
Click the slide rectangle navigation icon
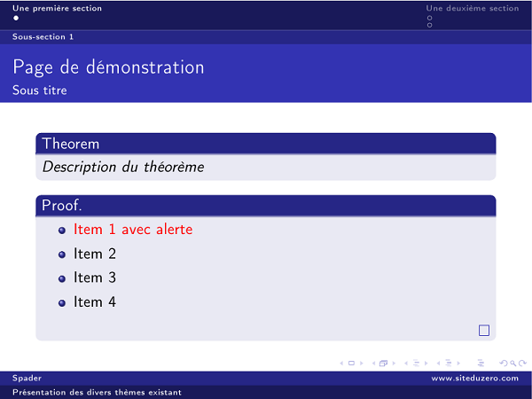[x=351, y=363]
